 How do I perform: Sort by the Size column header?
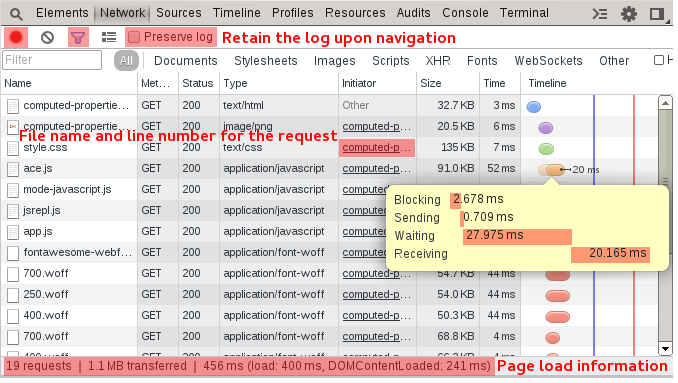[448, 83]
